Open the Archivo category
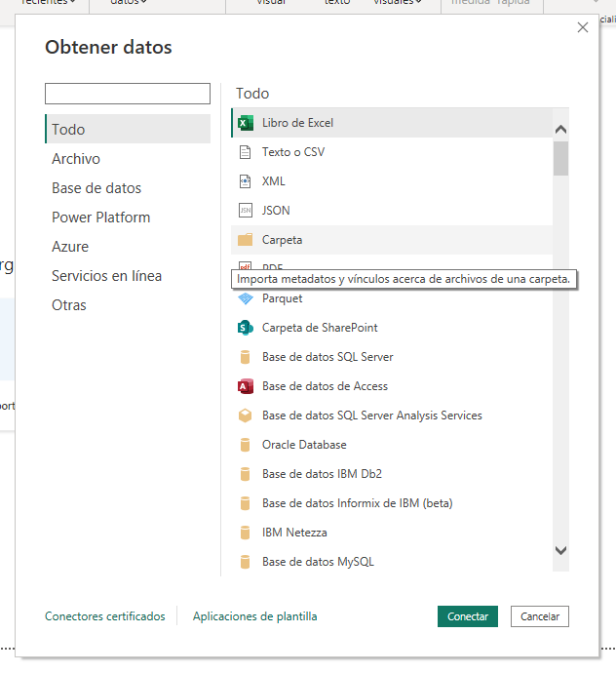Screen dimensions: 616x673 (76, 159)
